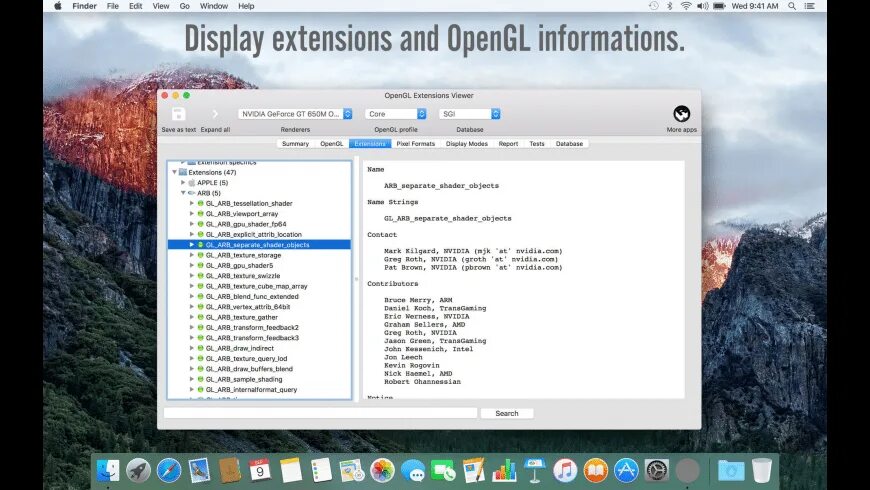Open Launchpad rocket icon in dock
The height and width of the screenshot is (490, 870).
138,471
